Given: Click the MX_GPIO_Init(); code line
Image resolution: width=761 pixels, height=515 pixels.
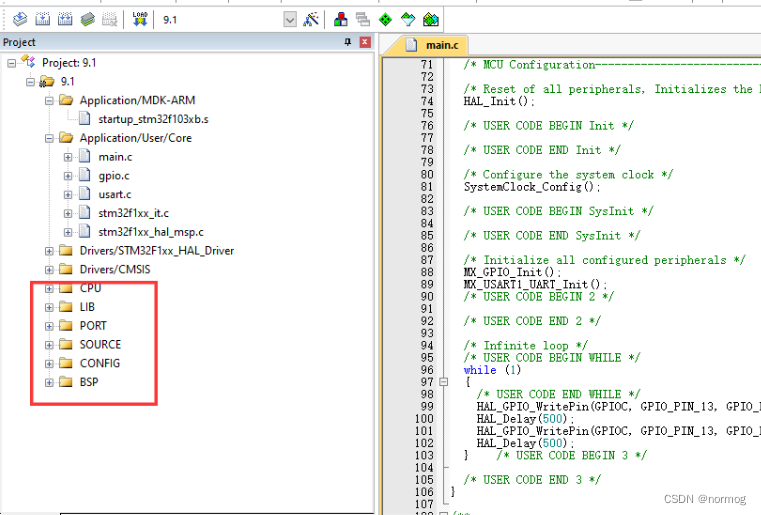Looking at the screenshot, I should (512, 272).
